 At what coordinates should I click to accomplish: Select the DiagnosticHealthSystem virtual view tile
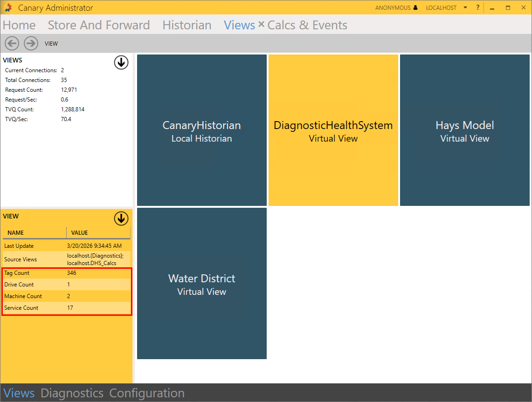point(333,130)
